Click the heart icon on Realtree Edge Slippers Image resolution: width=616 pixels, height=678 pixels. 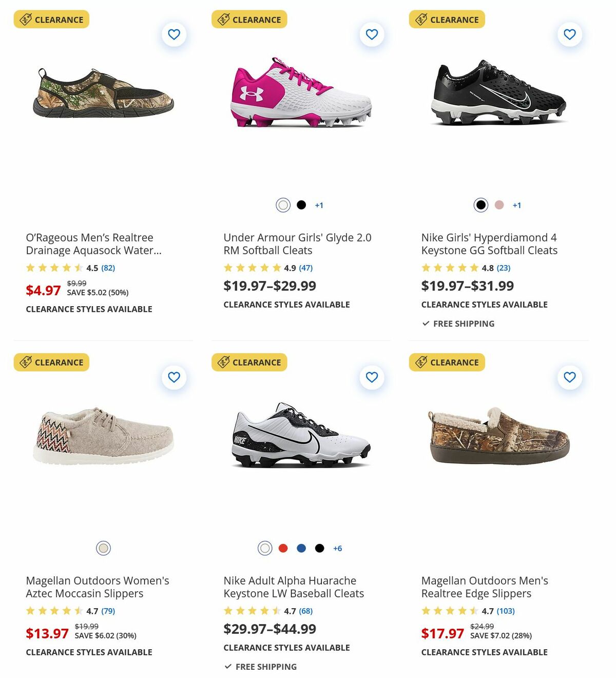tap(569, 377)
